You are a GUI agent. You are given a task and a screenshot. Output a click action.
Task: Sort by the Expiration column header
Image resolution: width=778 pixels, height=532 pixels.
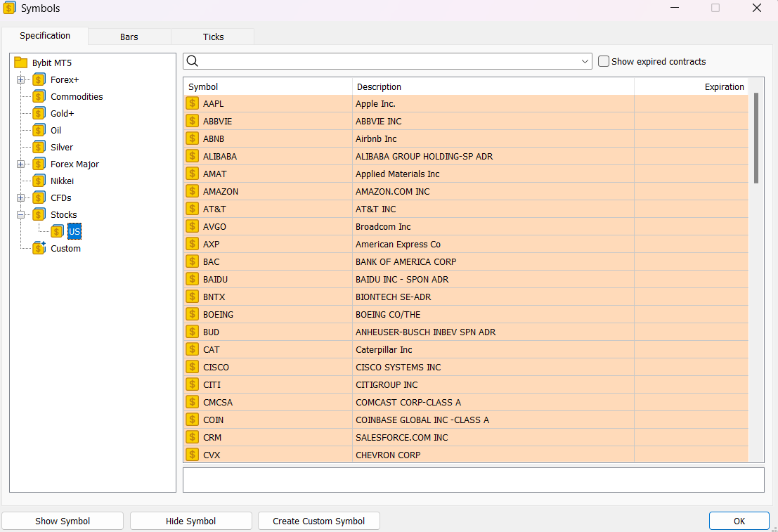(x=691, y=86)
